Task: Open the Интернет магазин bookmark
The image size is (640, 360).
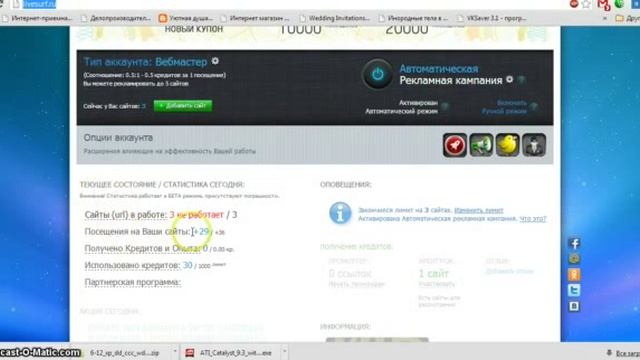Action: [255, 18]
